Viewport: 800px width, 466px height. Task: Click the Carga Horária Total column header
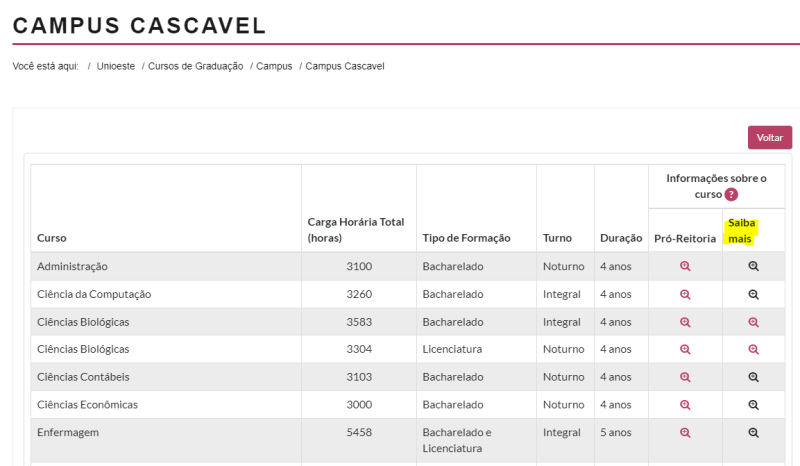355,230
